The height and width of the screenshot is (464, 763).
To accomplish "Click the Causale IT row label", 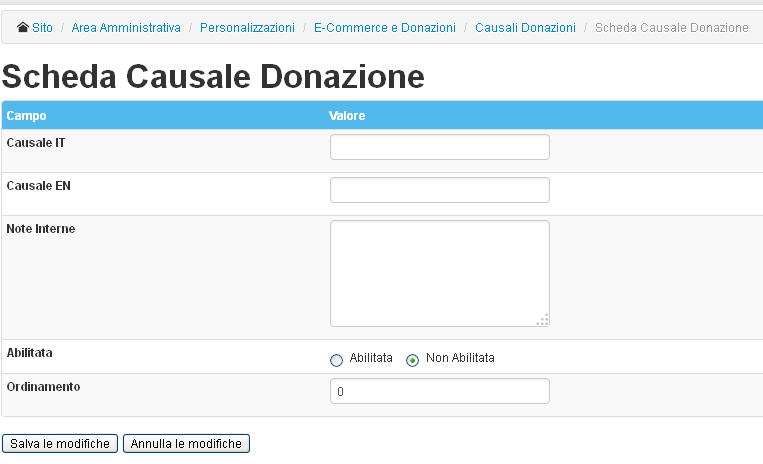I will (36, 143).
